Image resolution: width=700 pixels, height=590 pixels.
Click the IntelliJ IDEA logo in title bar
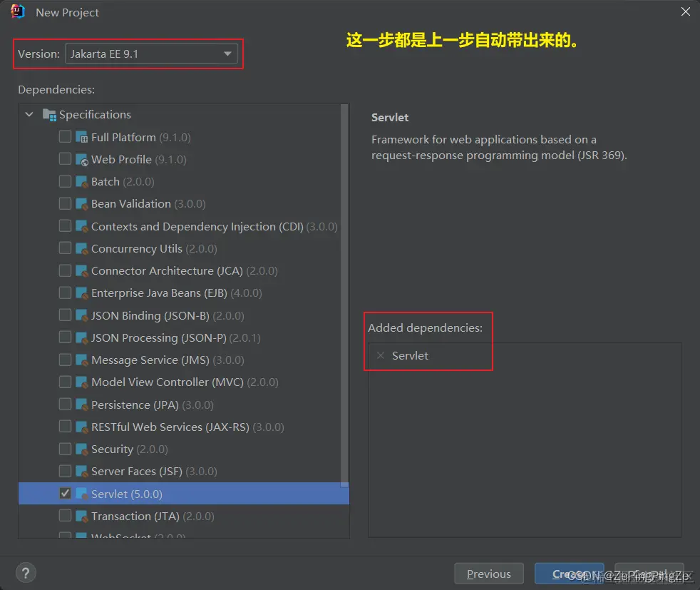pos(18,11)
